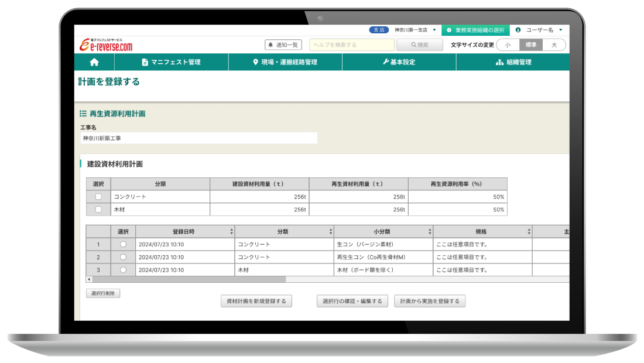Switch text size to 大

553,44
